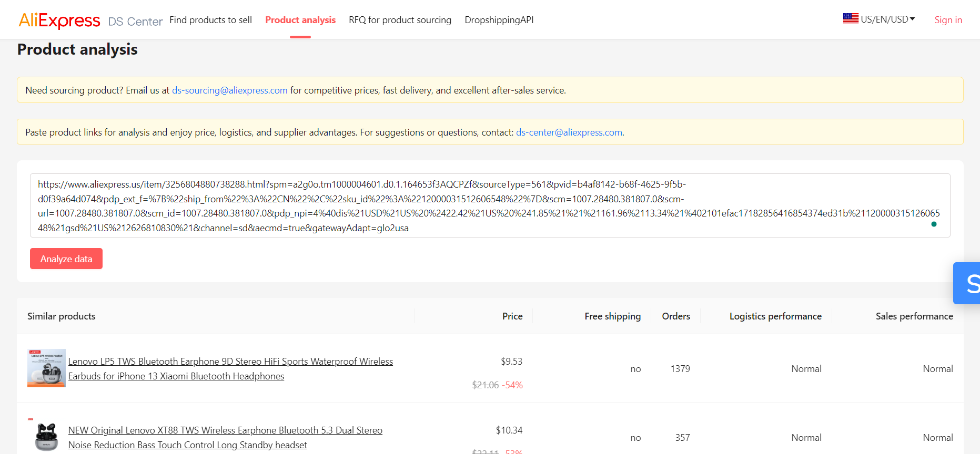Open the Lenovo XT88 TWS earphone link
Viewport: 980px width, 454px height.
point(225,438)
